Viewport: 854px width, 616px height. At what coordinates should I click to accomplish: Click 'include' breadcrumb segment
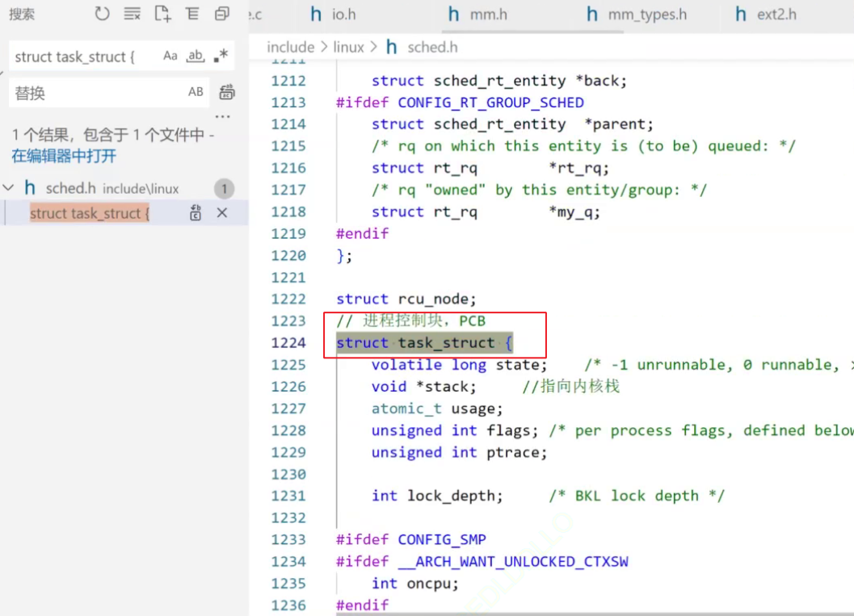pyautogui.click(x=290, y=48)
